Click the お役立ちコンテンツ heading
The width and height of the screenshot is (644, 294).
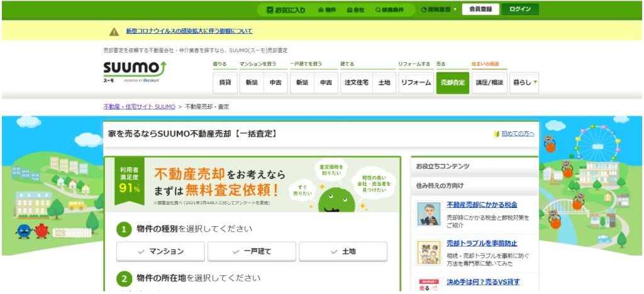click(x=442, y=166)
